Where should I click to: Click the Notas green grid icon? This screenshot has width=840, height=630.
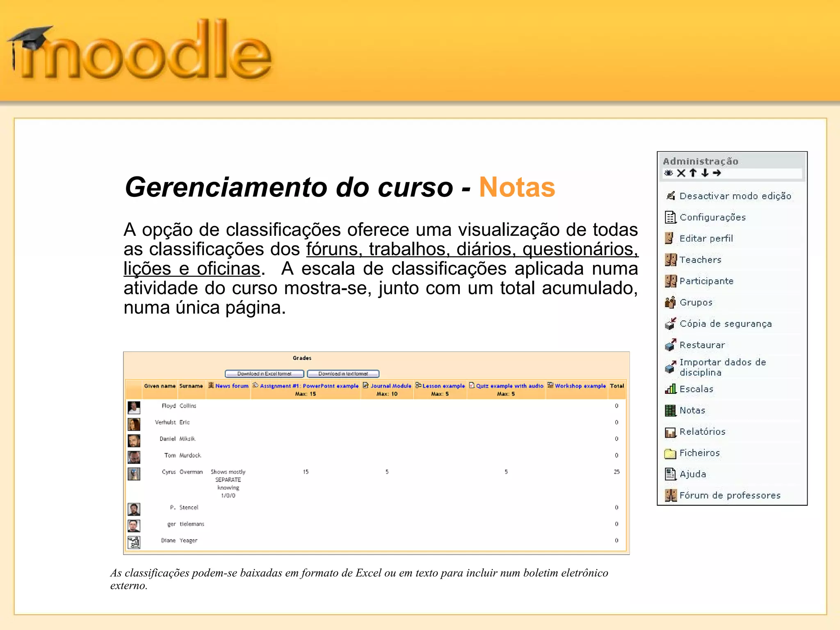[x=670, y=410]
